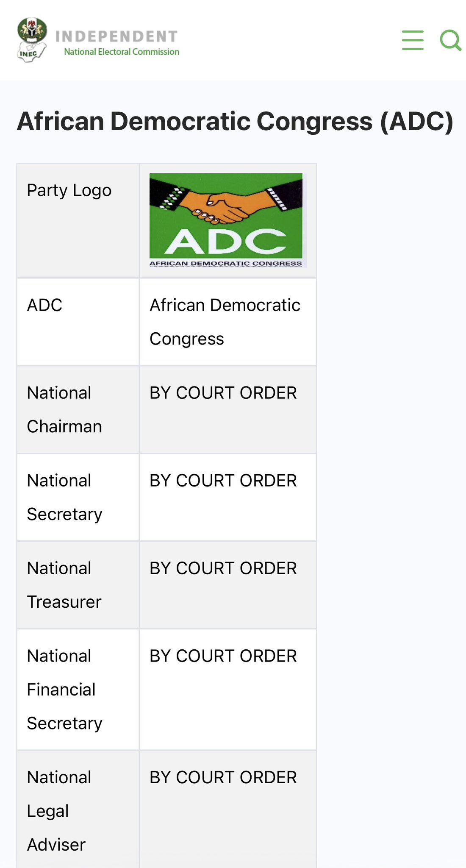Screen dimensions: 466x868
Task: Select the "ADC" abbreviation cell
Action: click(x=44, y=305)
